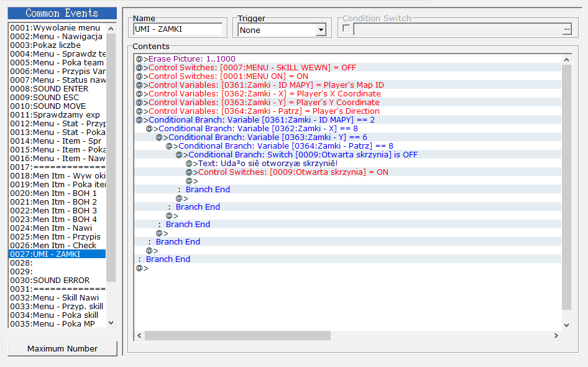Select event 0023:Men Itm - BOH 4

(x=57, y=219)
